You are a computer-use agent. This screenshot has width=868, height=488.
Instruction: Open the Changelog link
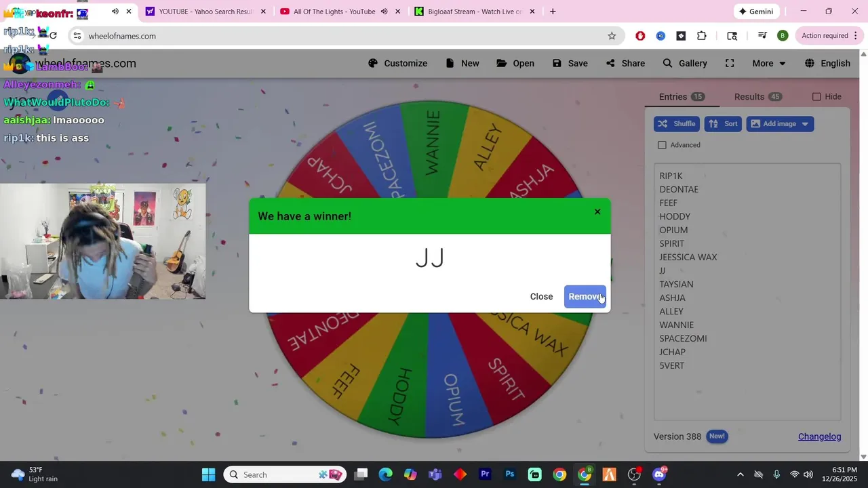click(x=819, y=436)
